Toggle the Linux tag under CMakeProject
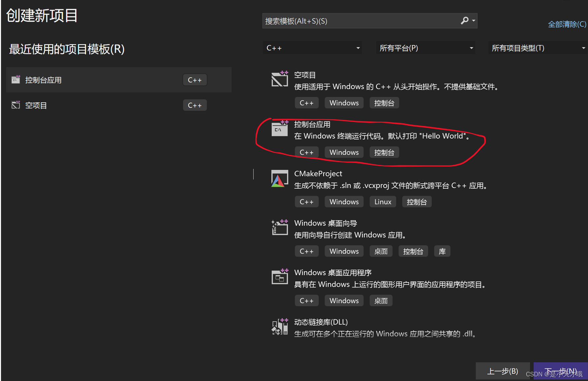 coord(383,202)
